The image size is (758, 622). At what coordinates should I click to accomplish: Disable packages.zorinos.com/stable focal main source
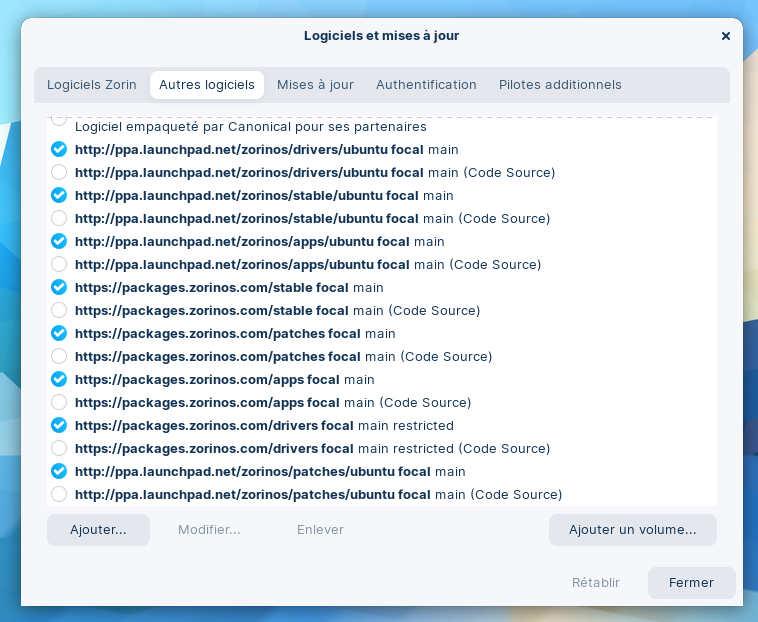pos(59,287)
